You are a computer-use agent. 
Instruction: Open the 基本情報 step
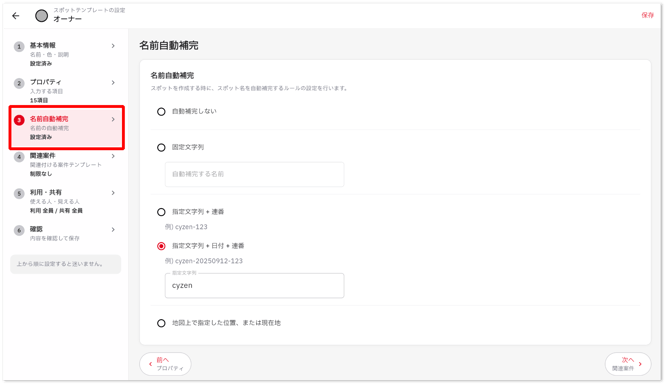point(66,54)
